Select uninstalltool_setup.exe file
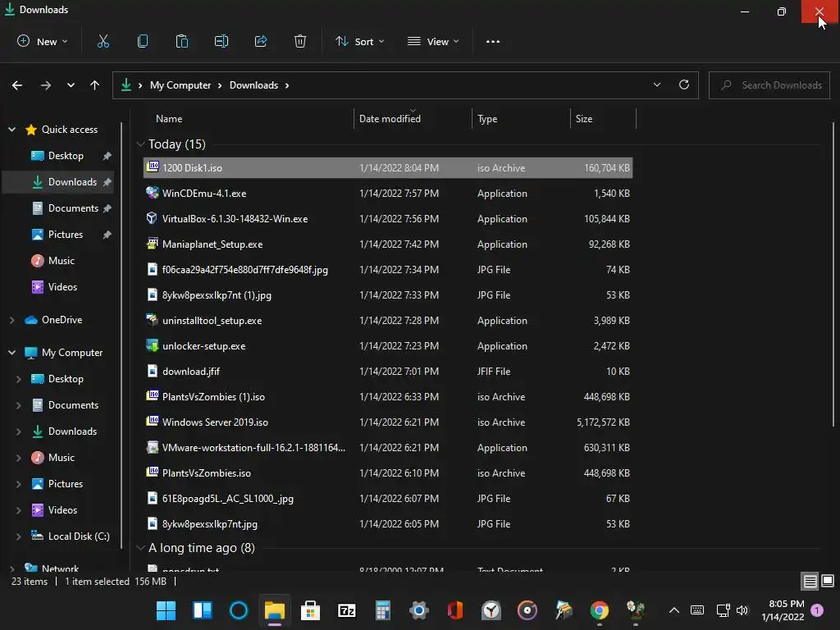Screen dimensions: 840x630 (x=388, y=321)
